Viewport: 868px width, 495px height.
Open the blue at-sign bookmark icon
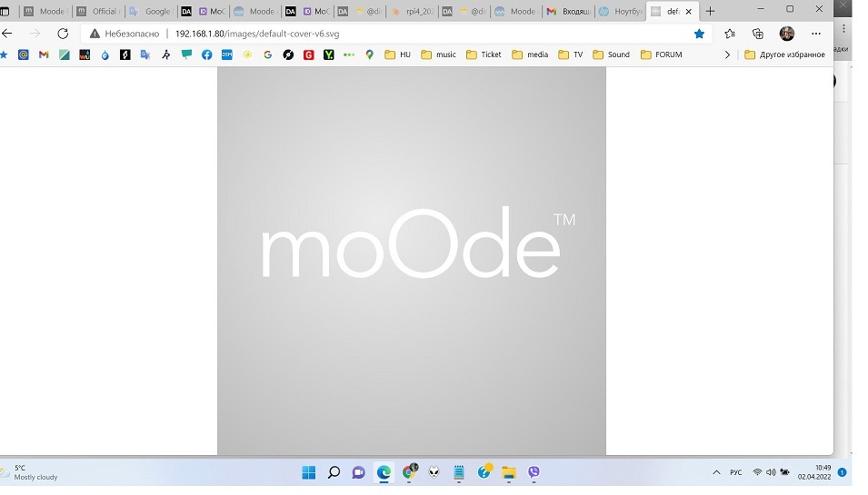coord(24,54)
